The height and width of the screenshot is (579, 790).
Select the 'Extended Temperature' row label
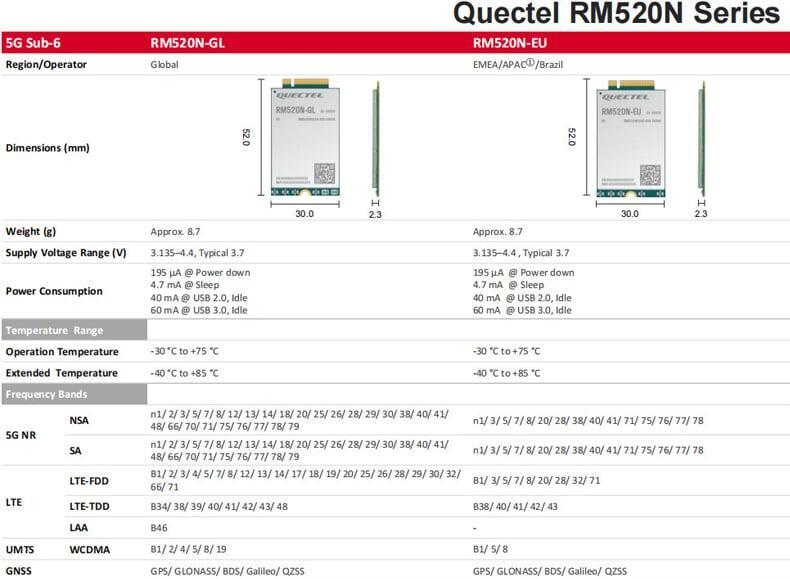61,373
